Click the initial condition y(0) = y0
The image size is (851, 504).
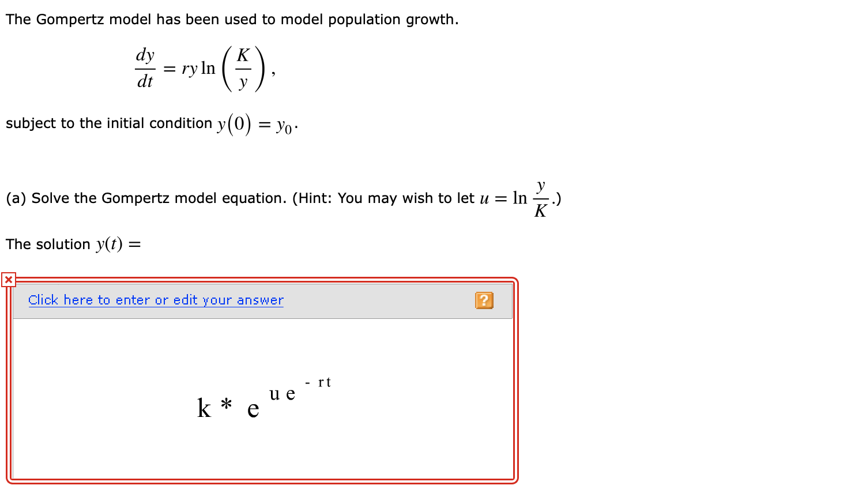(x=256, y=123)
